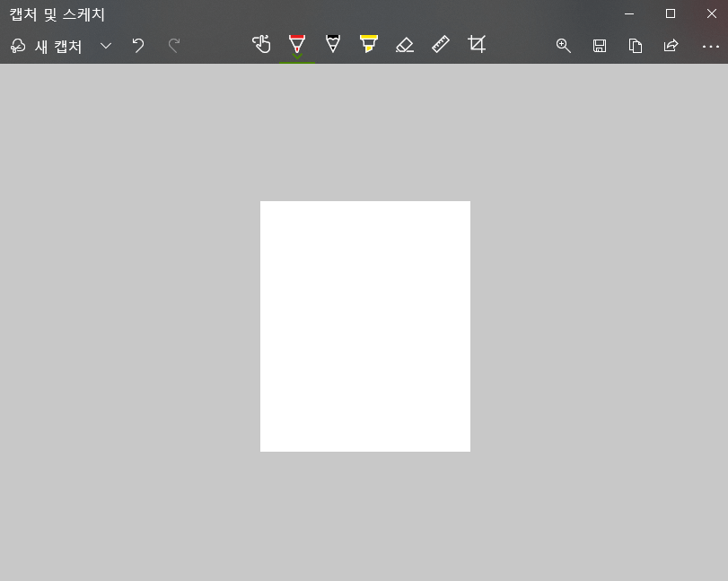This screenshot has width=728, height=581.
Task: Save the snip with floppy icon
Action: (x=600, y=46)
